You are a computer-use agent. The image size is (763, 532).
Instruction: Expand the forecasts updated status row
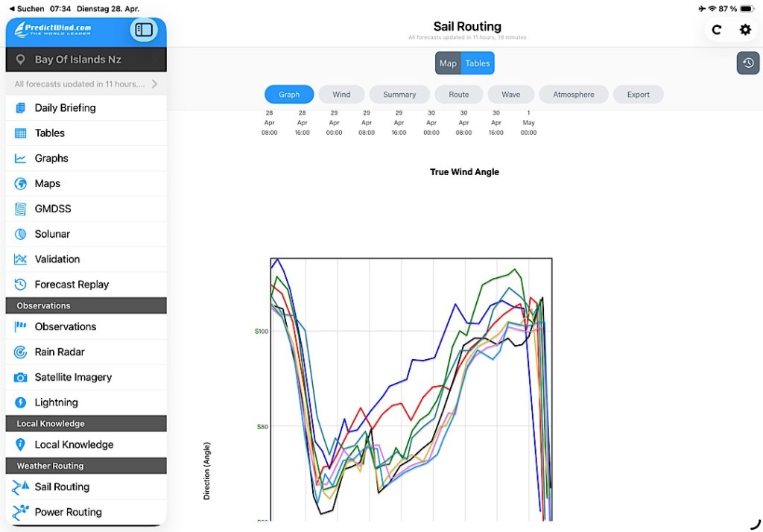pos(86,84)
